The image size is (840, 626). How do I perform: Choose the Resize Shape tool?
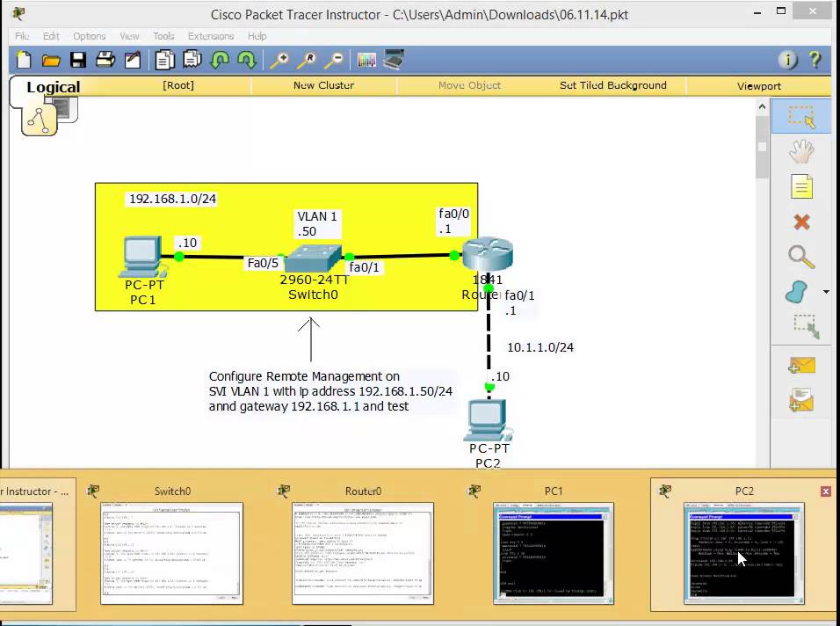click(x=807, y=326)
